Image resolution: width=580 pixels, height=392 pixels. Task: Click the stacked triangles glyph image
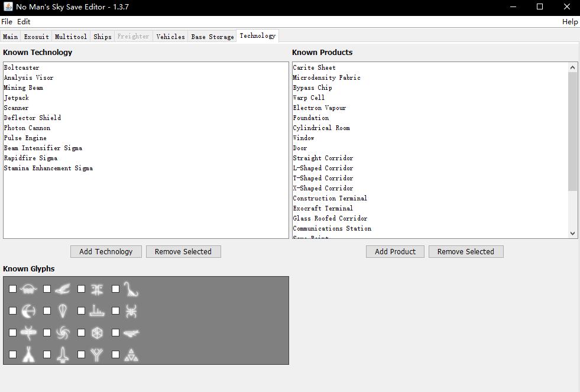coord(131,355)
